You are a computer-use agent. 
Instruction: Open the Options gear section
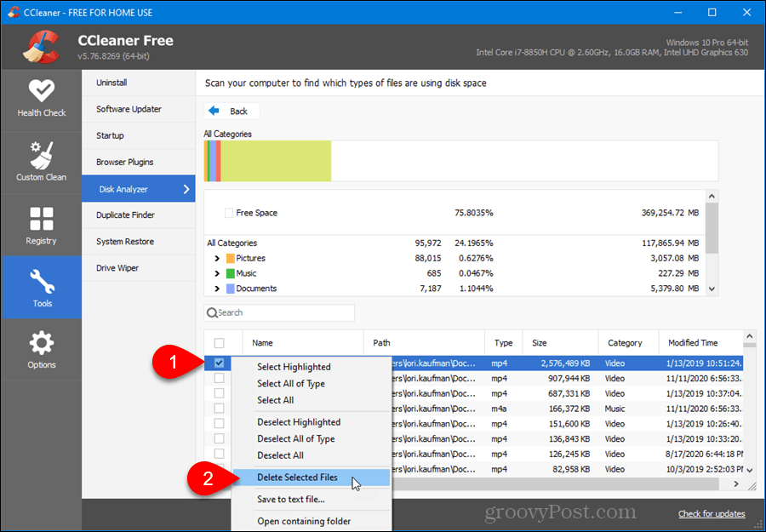tap(42, 350)
